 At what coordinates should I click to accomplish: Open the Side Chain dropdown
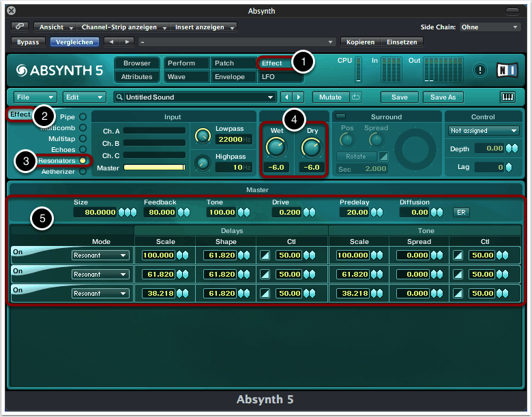pos(489,27)
